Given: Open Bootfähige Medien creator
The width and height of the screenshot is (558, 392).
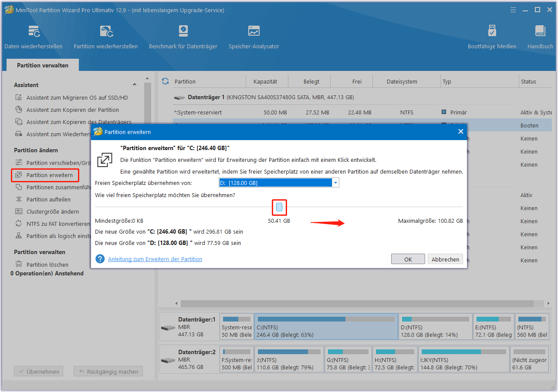Looking at the screenshot, I should coord(492,37).
